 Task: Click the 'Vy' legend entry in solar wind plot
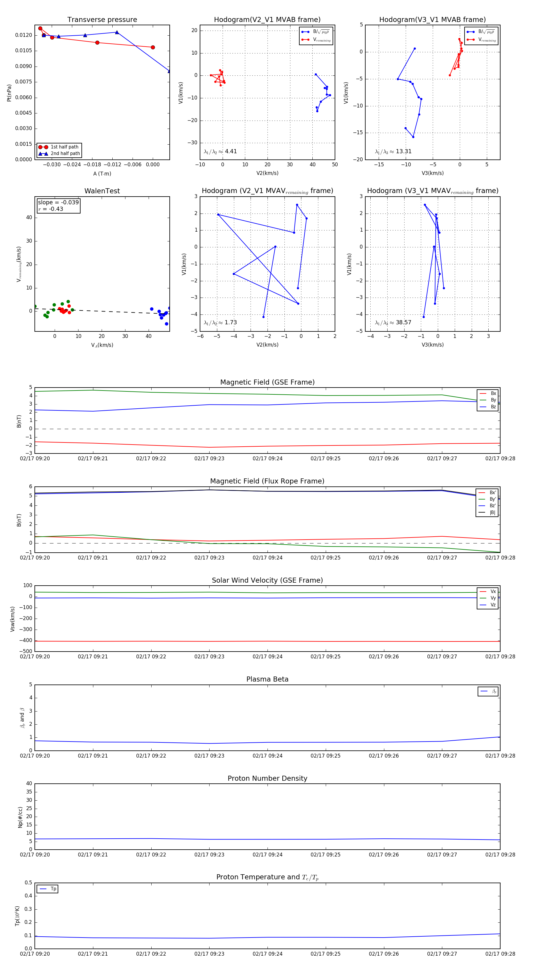point(488,598)
